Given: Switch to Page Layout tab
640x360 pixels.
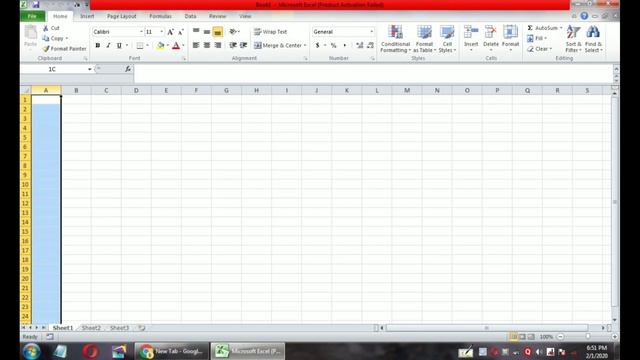Looking at the screenshot, I should coord(122,16).
